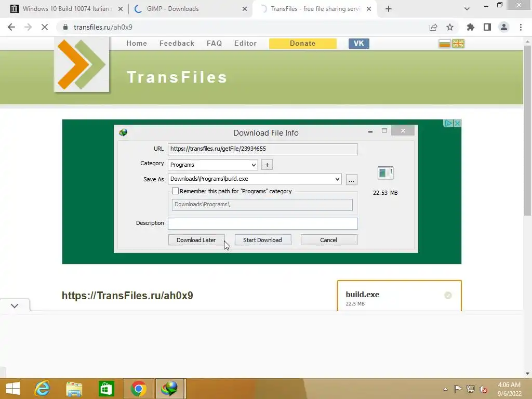This screenshot has width=532, height=399.
Task: Switch to Internet Download Manager in taskbar
Action: (x=170, y=389)
